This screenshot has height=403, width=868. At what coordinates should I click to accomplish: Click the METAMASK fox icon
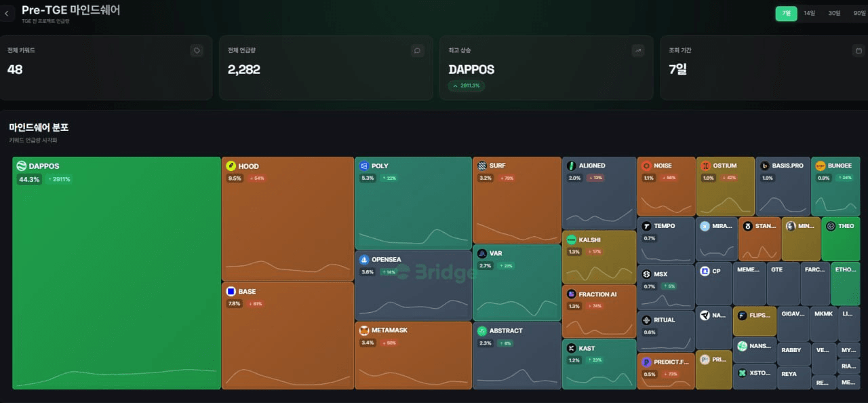point(364,330)
